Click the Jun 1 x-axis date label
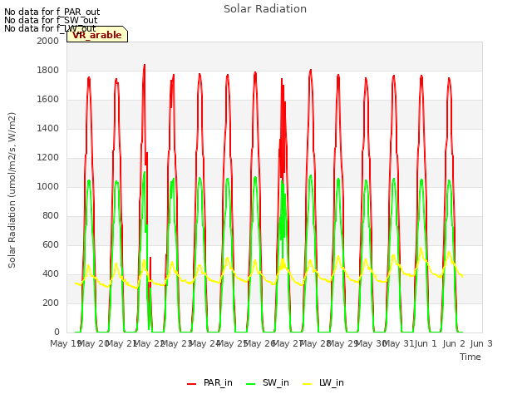Viewport: 532px width, 399px height. coord(426,343)
